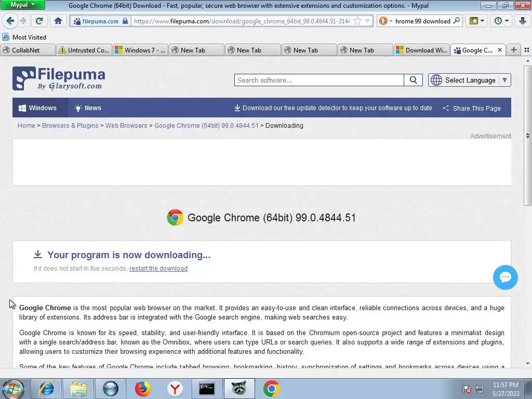This screenshot has height=399, width=532.
Task: Open Browsers & Plugins breadcrumb
Action: [70, 126]
